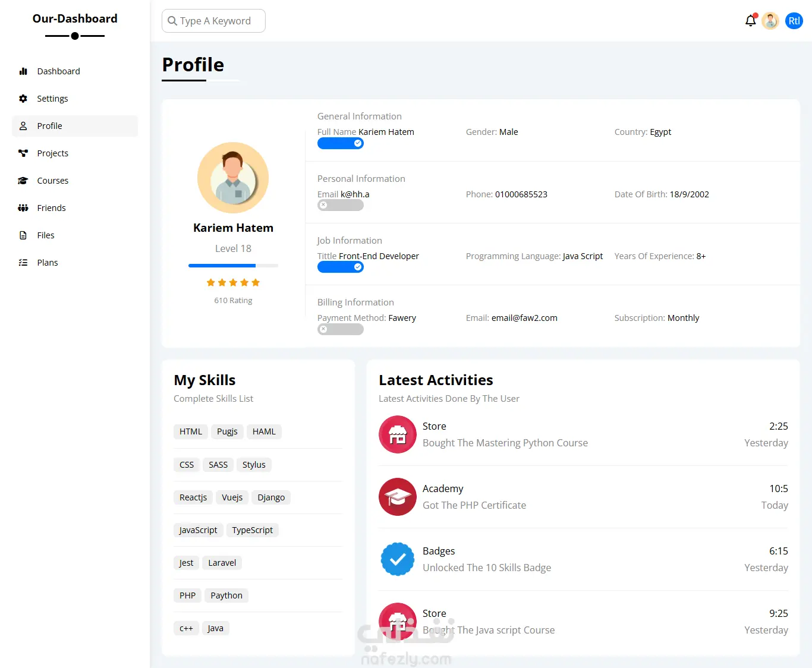
Task: Select Plans in the sidebar menu
Action: pyautogui.click(x=48, y=263)
